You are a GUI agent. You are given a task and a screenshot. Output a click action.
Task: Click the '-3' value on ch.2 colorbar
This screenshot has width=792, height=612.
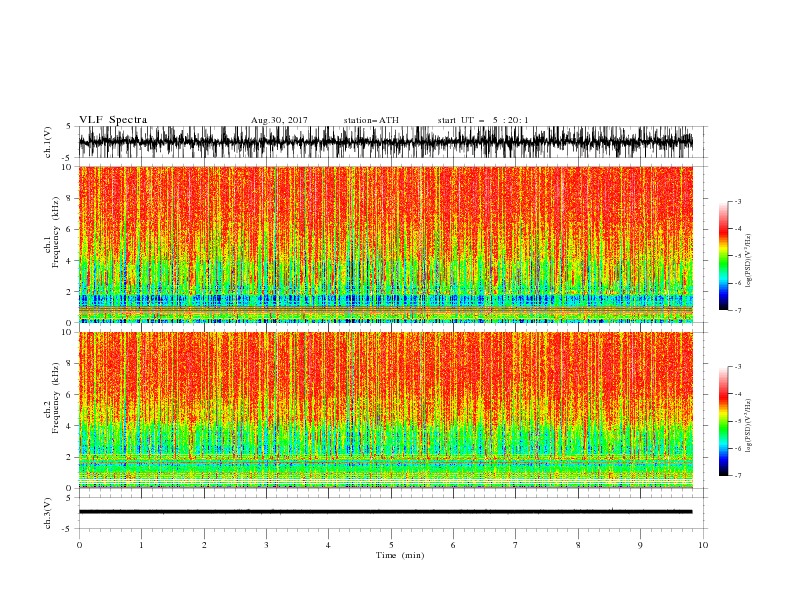click(737, 367)
